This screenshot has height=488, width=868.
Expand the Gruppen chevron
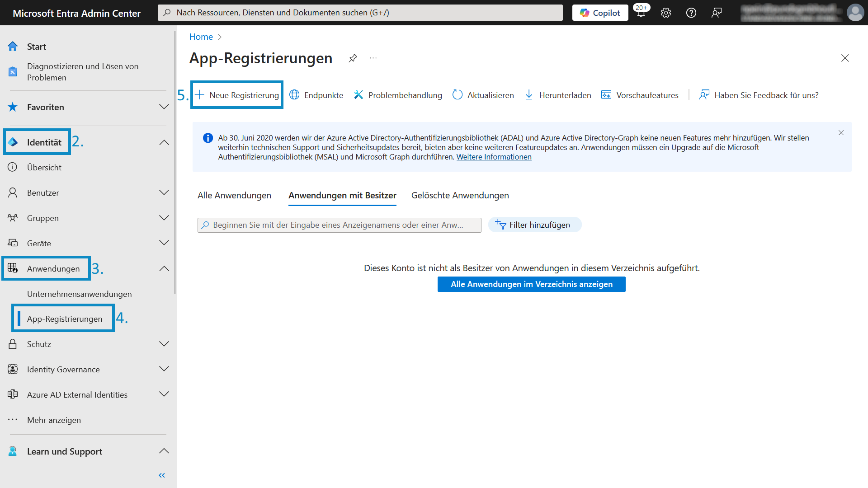[x=164, y=218]
